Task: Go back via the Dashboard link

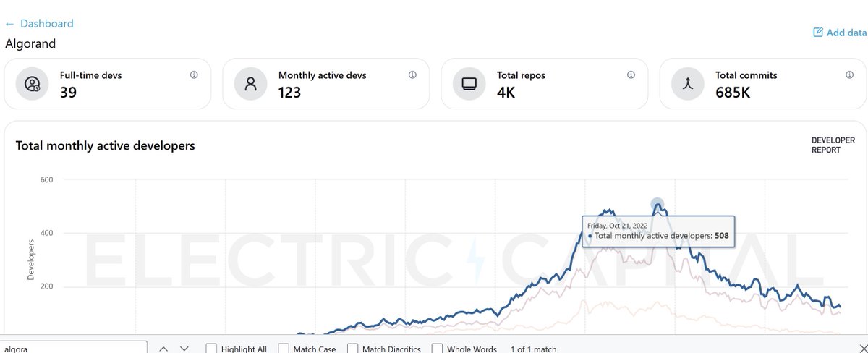Action: click(x=39, y=24)
